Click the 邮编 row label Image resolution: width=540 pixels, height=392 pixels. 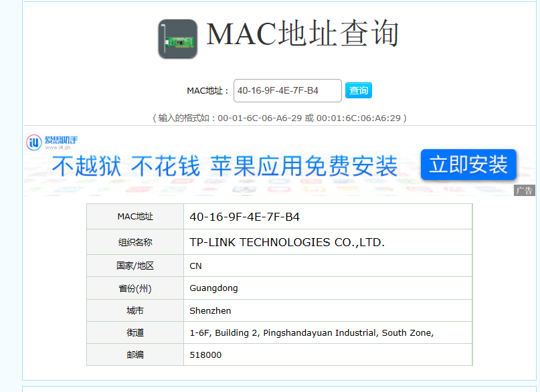tap(135, 355)
